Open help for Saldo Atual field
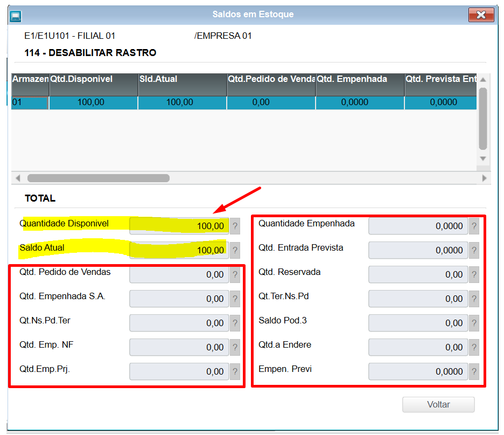504x435 pixels. [235, 250]
